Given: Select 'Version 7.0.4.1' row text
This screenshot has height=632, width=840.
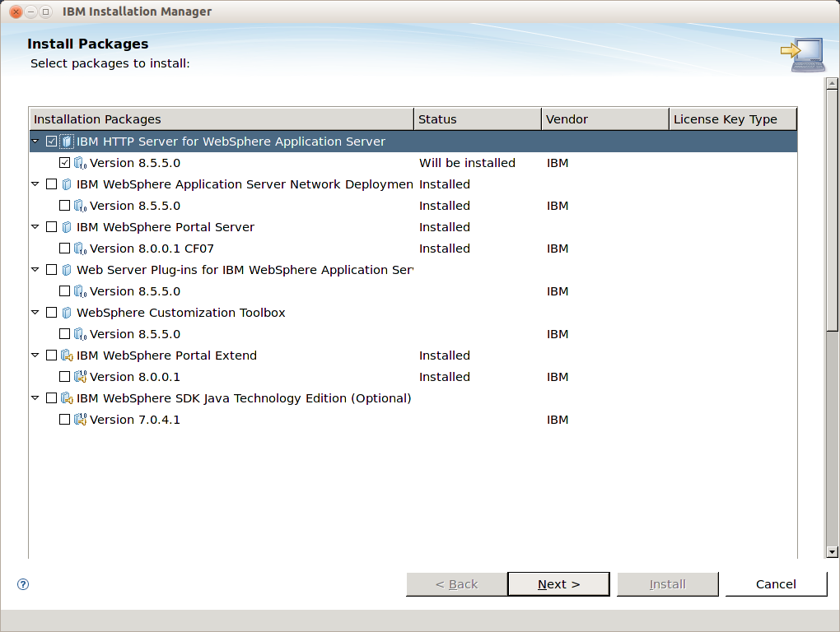Looking at the screenshot, I should tap(135, 420).
